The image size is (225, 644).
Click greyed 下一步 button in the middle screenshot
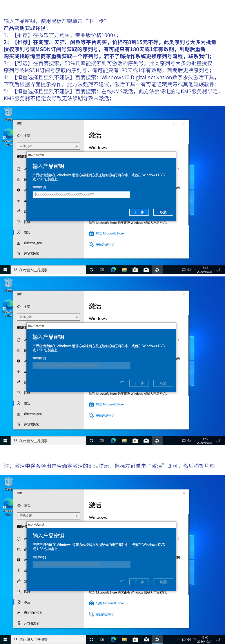click(x=139, y=383)
